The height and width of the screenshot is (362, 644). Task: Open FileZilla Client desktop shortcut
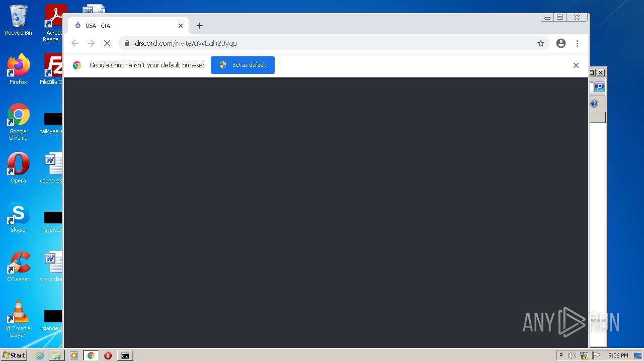(52, 69)
